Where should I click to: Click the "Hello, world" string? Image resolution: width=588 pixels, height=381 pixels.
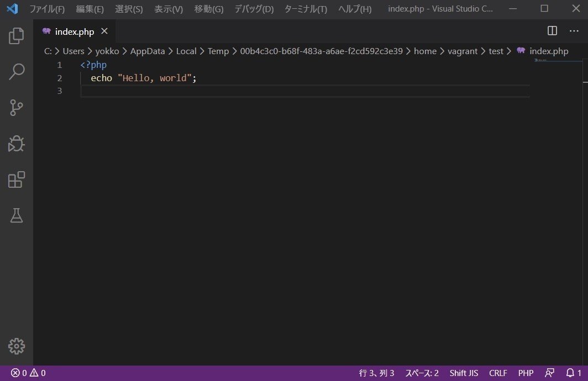click(155, 78)
